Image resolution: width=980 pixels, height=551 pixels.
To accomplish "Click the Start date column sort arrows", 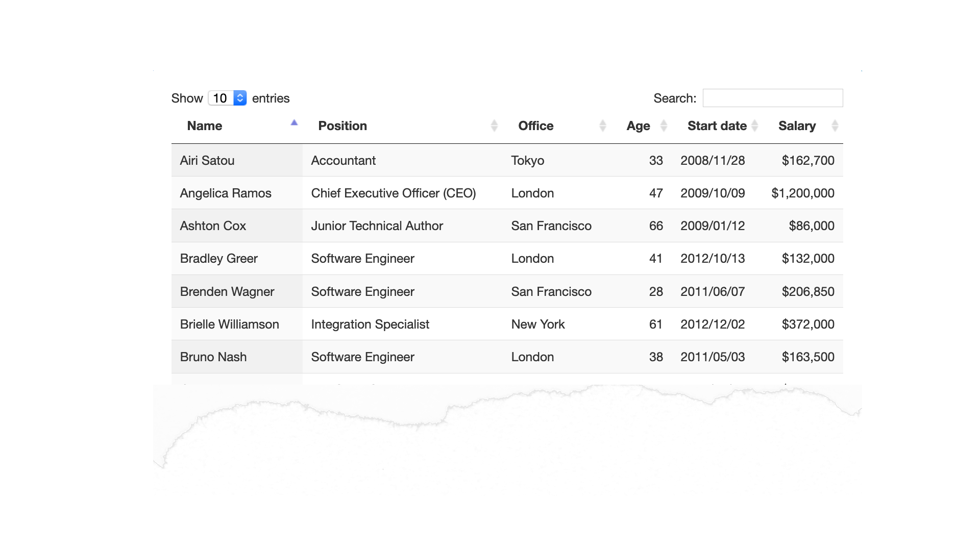I will (754, 126).
